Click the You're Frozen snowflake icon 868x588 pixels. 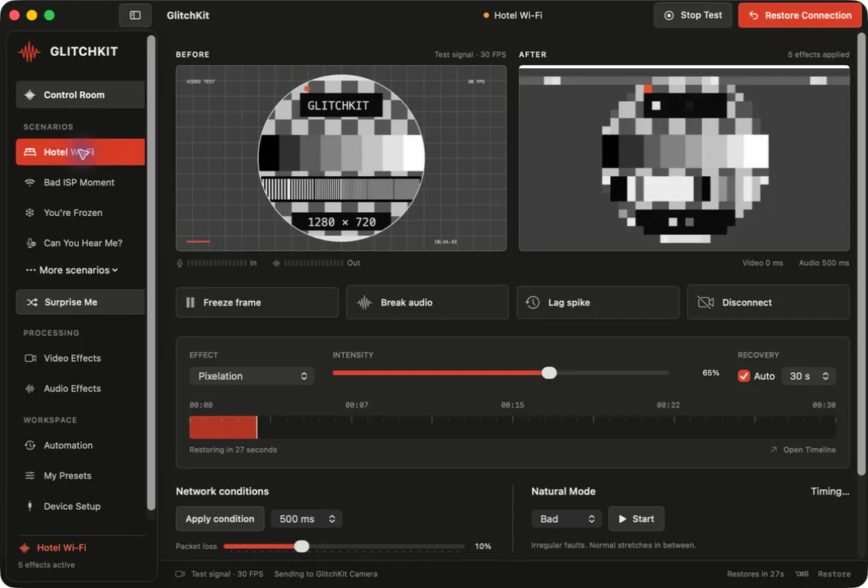click(30, 213)
